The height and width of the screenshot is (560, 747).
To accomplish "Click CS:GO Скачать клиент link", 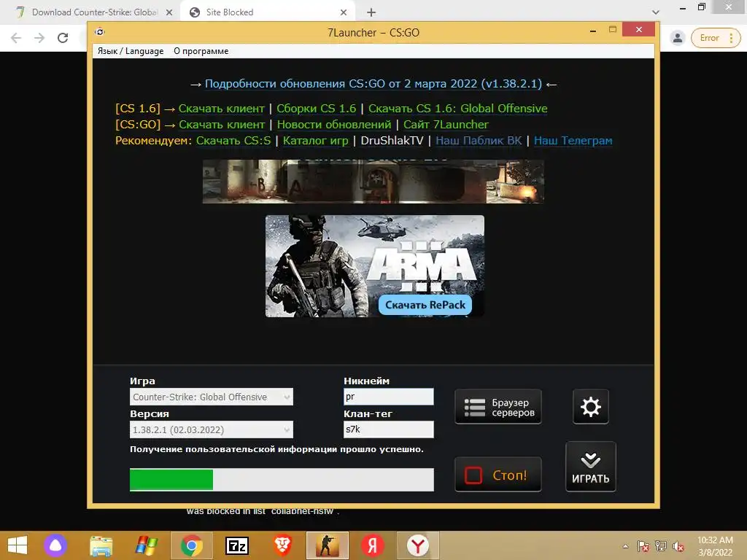I will click(x=222, y=125).
